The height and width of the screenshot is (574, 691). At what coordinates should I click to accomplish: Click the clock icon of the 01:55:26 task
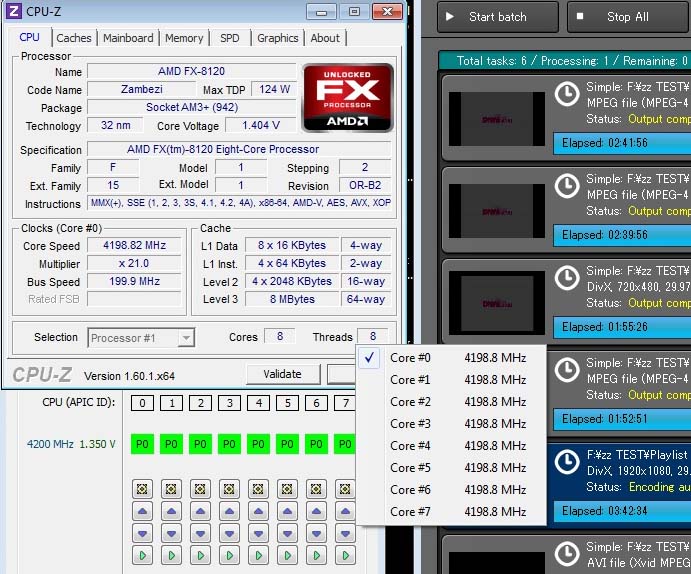click(x=567, y=278)
